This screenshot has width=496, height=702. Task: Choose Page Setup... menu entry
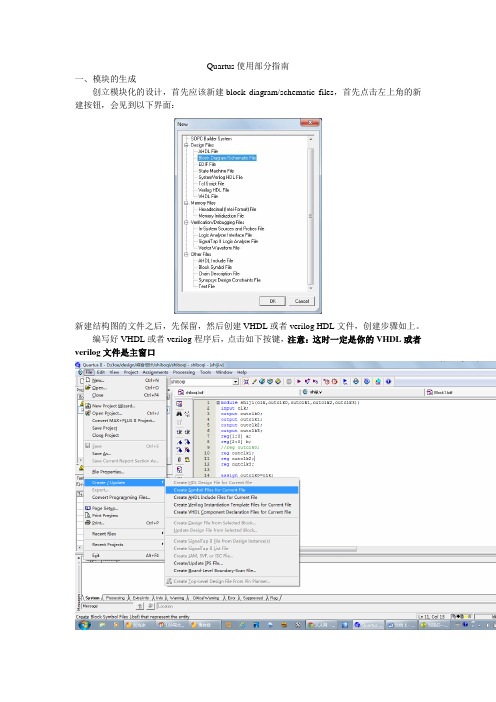click(x=122, y=509)
